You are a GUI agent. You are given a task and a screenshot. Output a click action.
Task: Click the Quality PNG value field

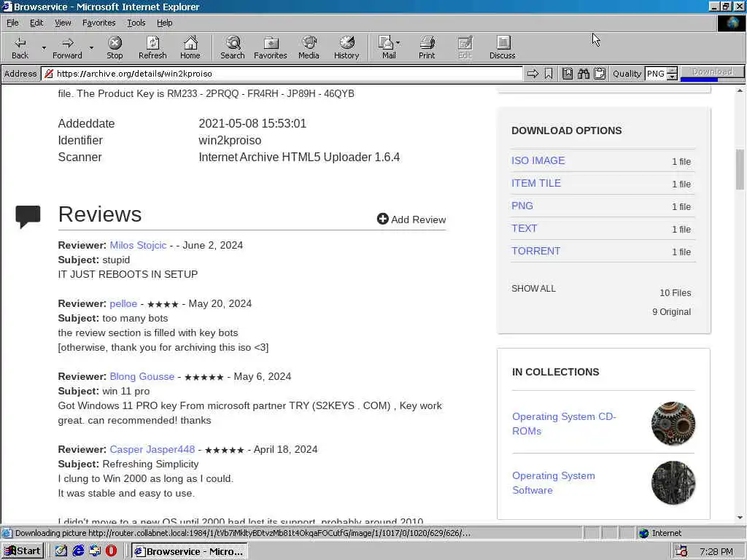[x=656, y=74]
